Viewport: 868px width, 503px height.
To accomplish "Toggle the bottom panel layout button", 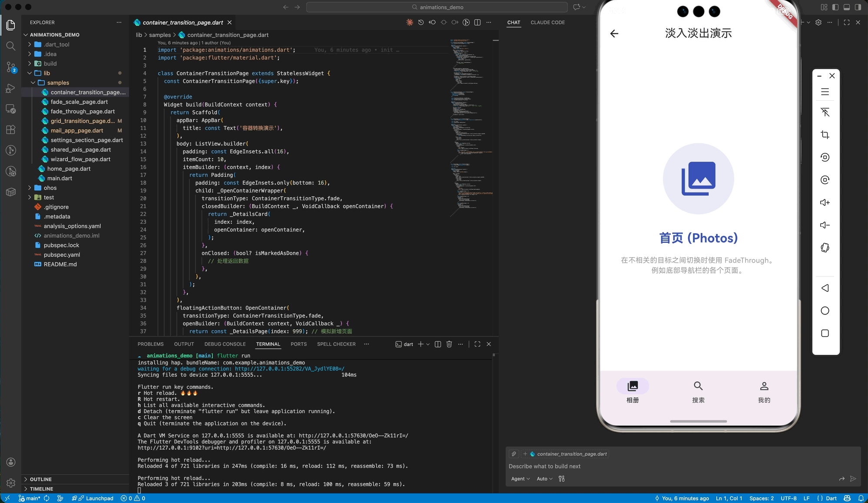I will pyautogui.click(x=847, y=7).
